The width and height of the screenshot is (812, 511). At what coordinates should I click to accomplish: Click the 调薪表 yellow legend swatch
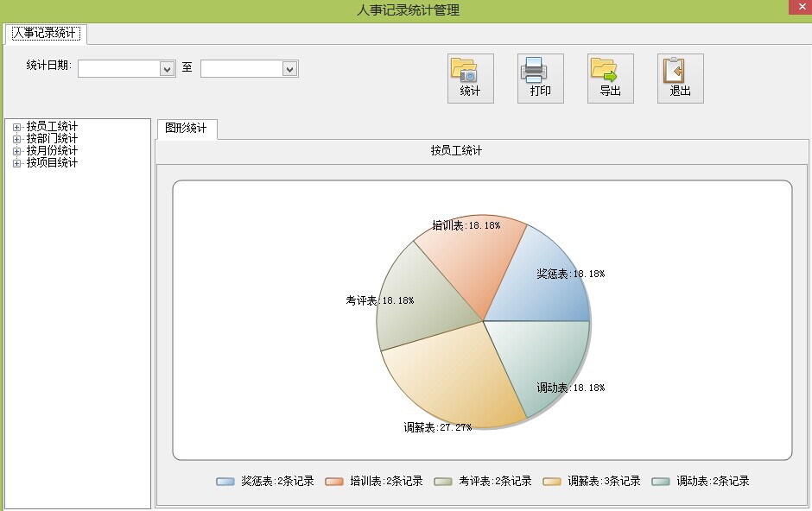(551, 482)
